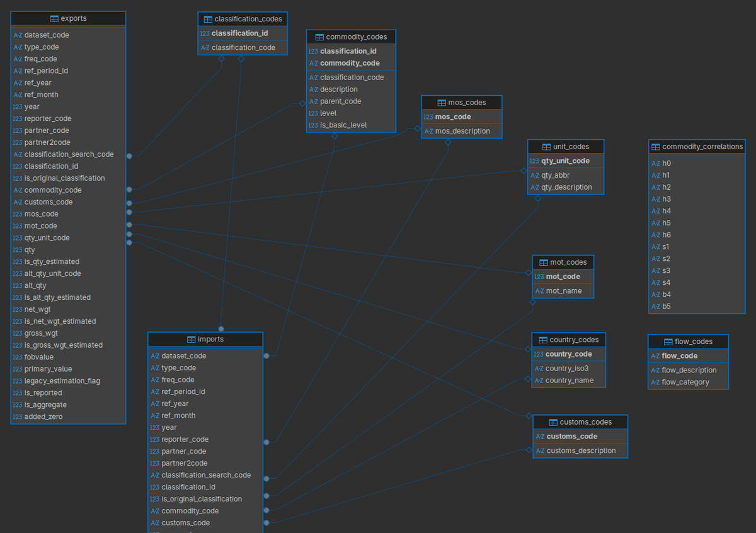Screen dimensions: 756x533
Task: Select the mos_description column
Action: click(x=462, y=131)
